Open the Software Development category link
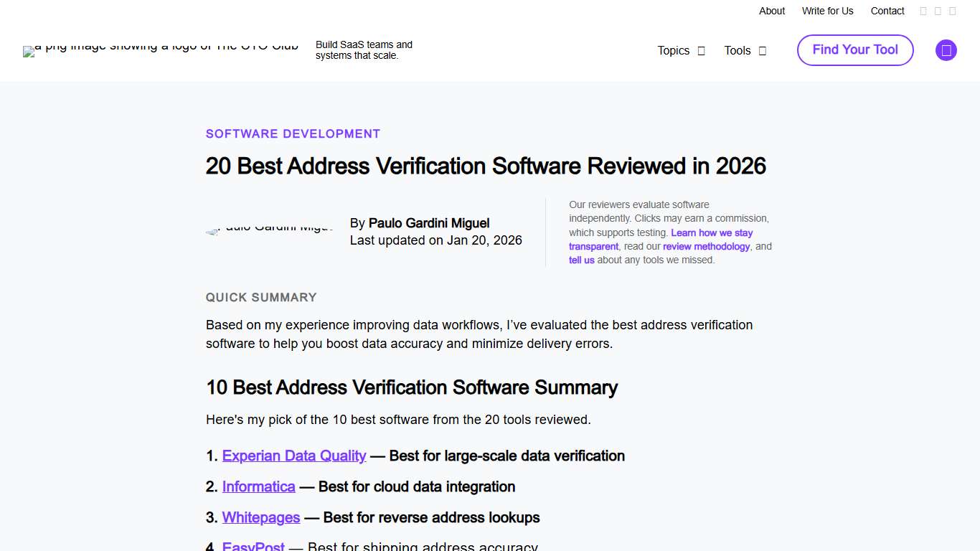Viewport: 980px width, 551px height. [293, 133]
